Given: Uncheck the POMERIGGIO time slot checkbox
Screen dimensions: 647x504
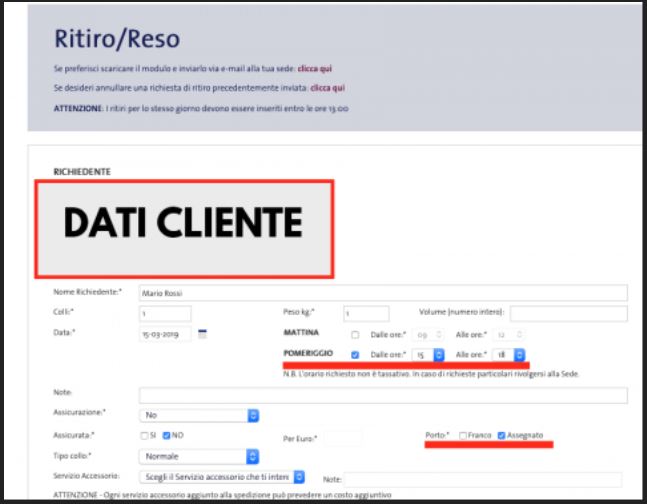Looking at the screenshot, I should tap(355, 354).
